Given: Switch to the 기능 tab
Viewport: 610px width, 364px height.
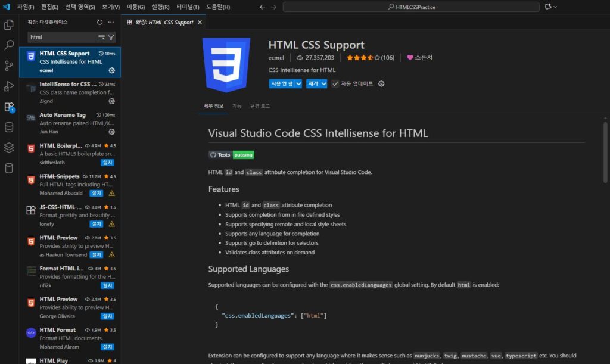Looking at the screenshot, I should click(x=237, y=105).
